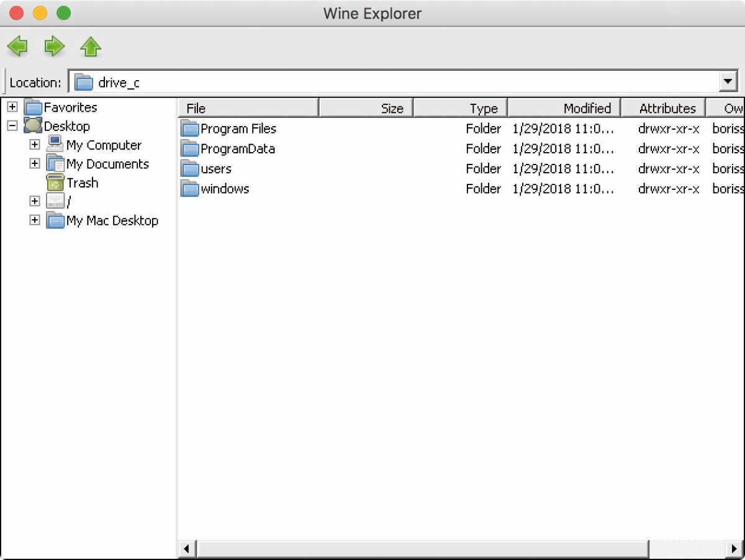Close the Wine Explorer window
The height and width of the screenshot is (560, 745).
point(17,13)
